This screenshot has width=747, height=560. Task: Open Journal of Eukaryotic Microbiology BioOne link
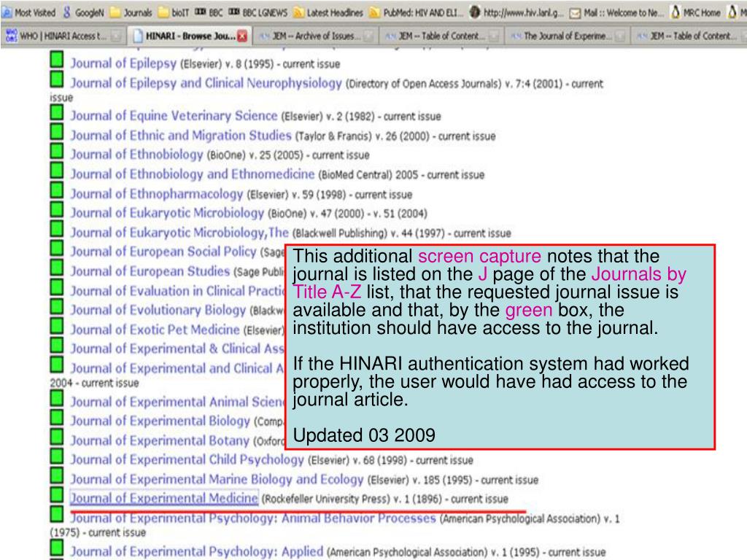coord(167,213)
